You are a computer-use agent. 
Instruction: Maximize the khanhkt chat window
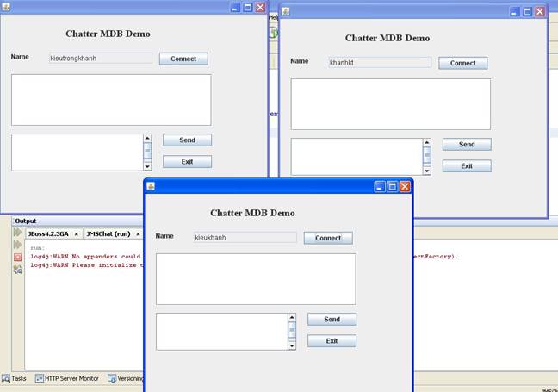tap(527, 12)
